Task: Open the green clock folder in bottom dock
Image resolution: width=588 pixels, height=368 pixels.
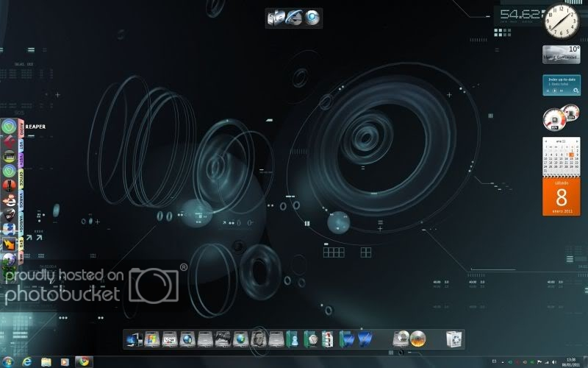Action: click(310, 339)
